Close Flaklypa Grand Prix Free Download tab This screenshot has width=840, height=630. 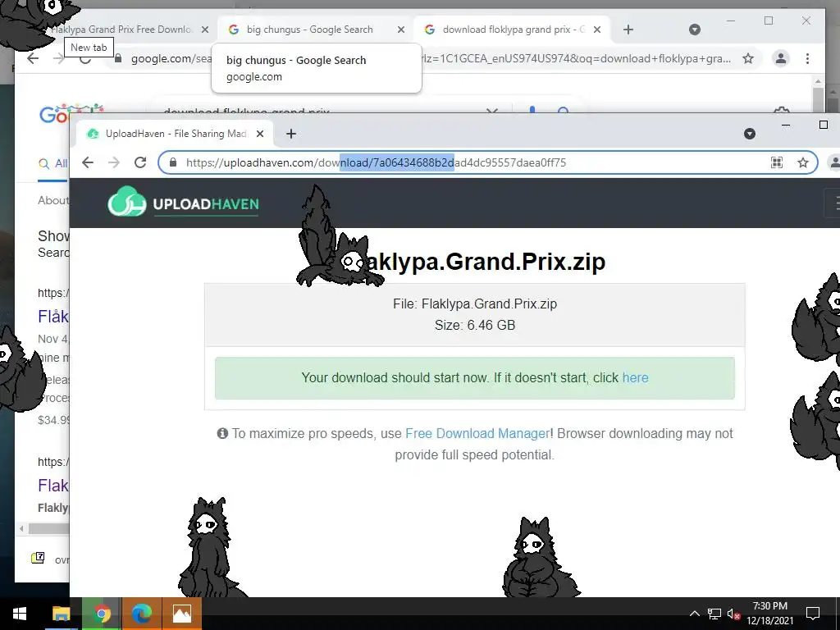(x=204, y=30)
